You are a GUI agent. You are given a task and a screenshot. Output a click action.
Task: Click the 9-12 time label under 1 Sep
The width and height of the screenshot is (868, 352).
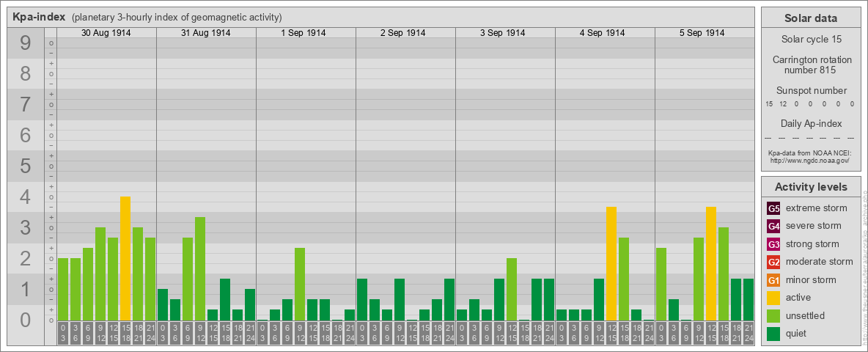pyautogui.click(x=300, y=334)
